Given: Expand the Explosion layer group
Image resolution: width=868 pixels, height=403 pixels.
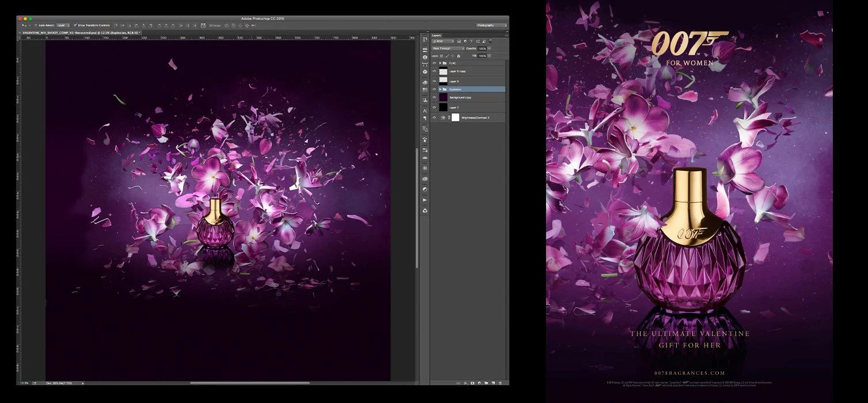Looking at the screenshot, I should (440, 89).
